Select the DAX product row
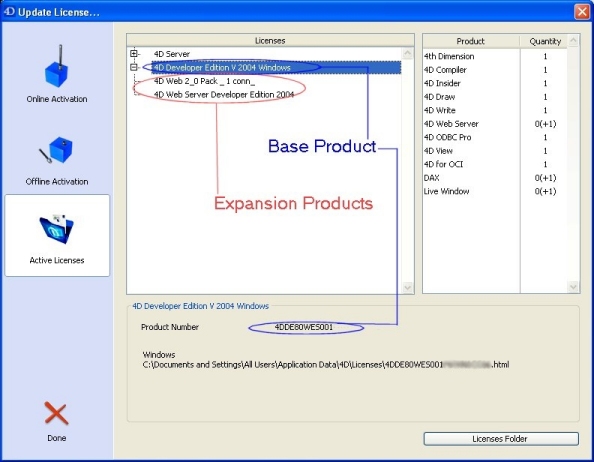594x462 pixels. pyautogui.click(x=495, y=178)
